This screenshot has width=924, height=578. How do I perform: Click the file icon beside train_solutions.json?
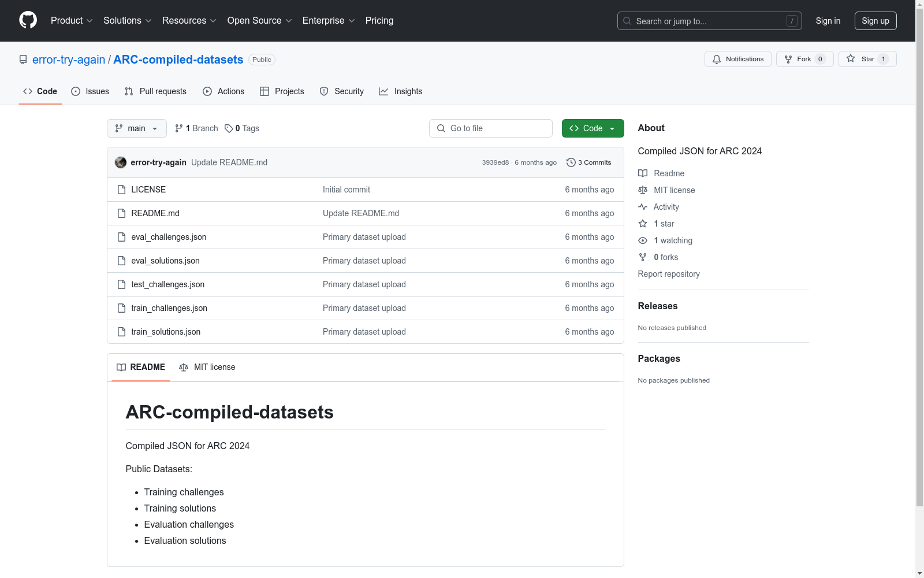[121, 332]
